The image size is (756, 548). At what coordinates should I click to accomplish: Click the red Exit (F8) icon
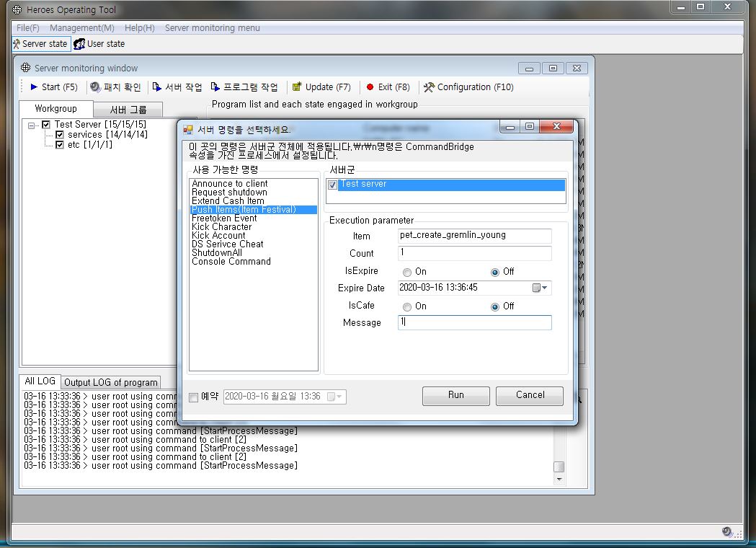pyautogui.click(x=370, y=87)
